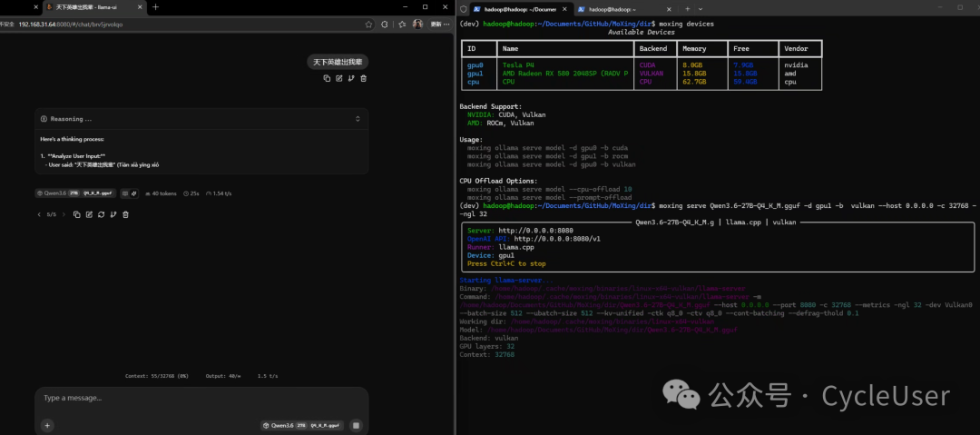Screen dimensions: 980x435
Task: Collapse the Reasoning block with chevrons
Action: [358, 119]
